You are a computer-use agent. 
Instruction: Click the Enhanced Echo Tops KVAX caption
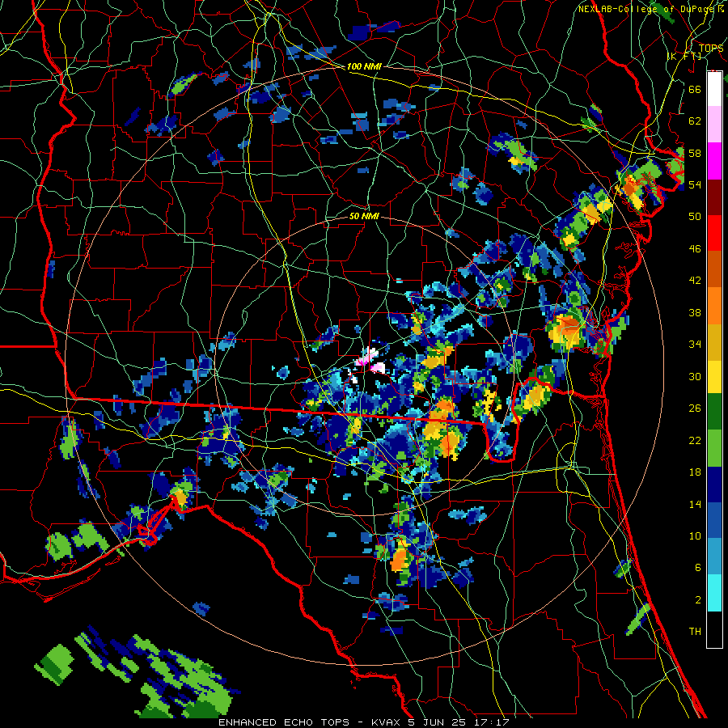[x=363, y=722]
